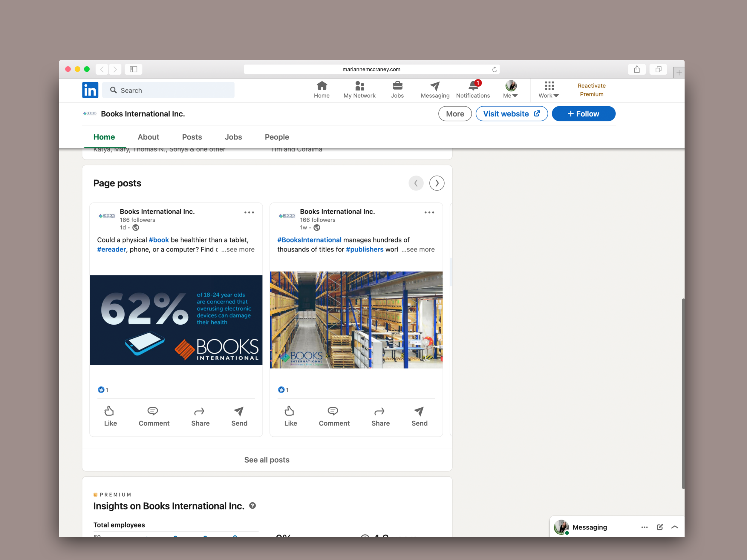Screen dimensions: 747x560
Task: Click Visit website button
Action: click(512, 114)
